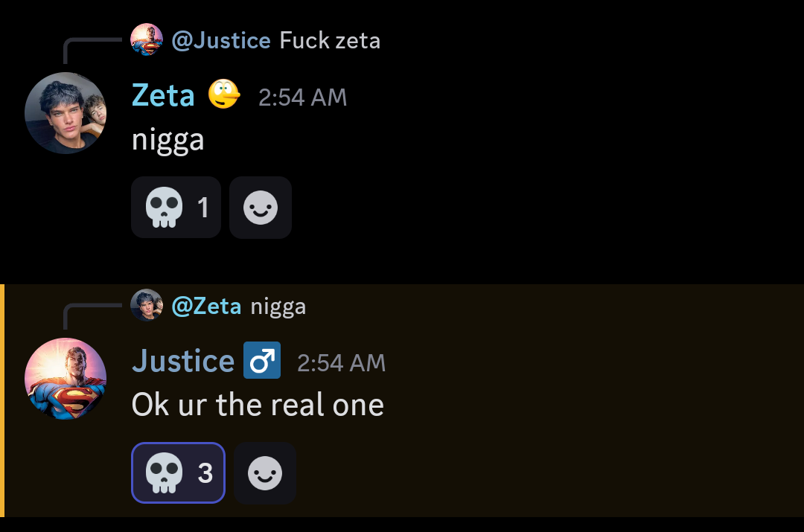The image size is (804, 532).
Task: Toggle the highlighted skull reaction showing 3
Action: click(178, 472)
